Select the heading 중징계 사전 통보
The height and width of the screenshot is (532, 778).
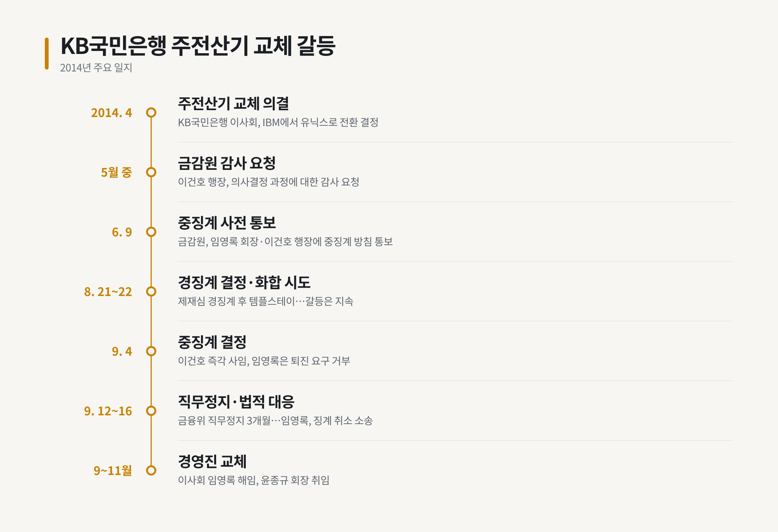(x=227, y=223)
